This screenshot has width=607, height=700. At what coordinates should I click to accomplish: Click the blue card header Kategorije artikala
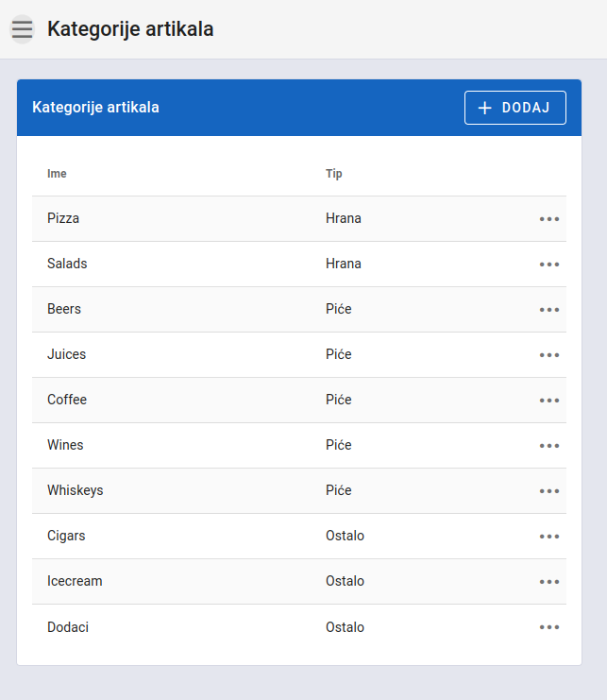click(x=95, y=108)
